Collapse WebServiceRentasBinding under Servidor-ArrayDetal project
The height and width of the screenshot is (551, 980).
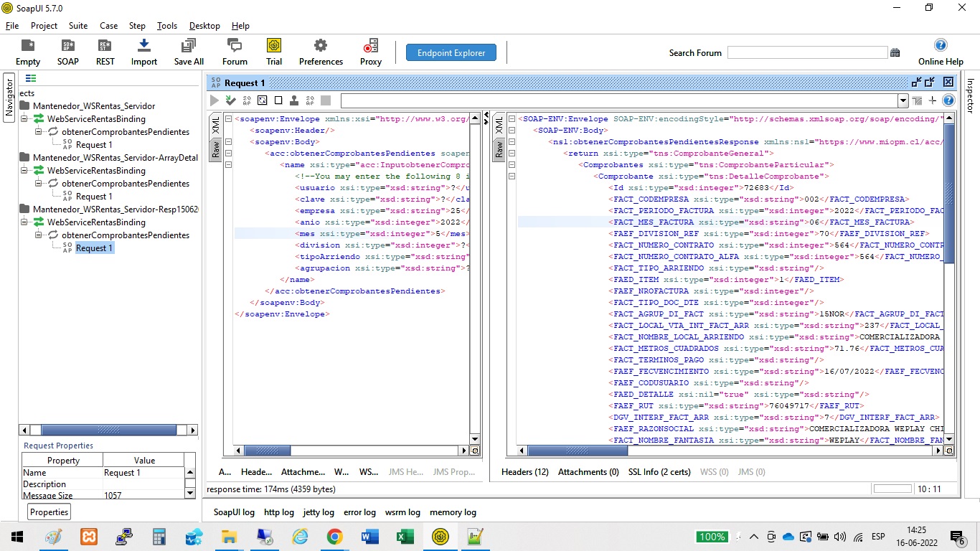(x=25, y=171)
